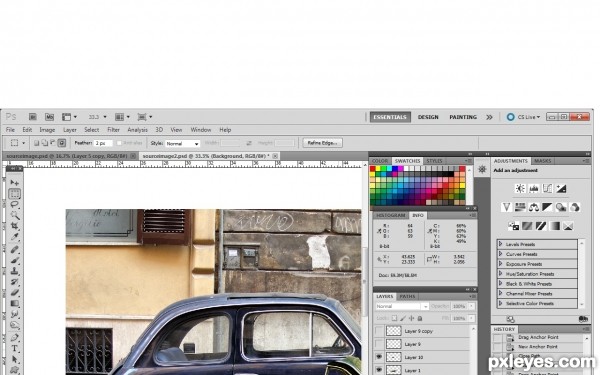Select the Crop tool

pos(15,226)
